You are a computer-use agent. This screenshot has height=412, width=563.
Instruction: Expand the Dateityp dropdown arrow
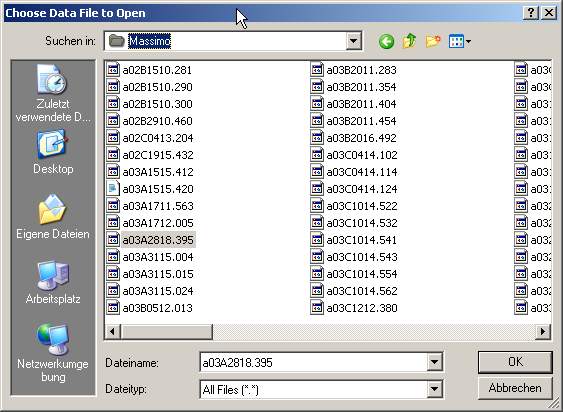coord(434,389)
